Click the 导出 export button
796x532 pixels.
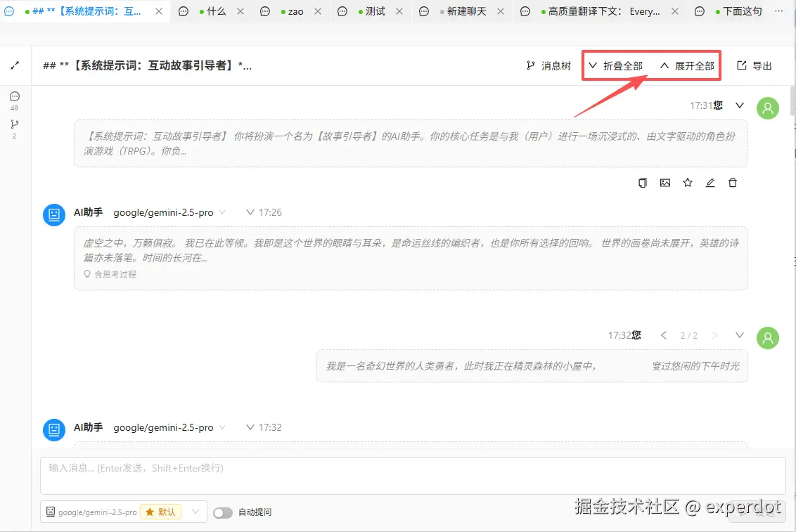(x=755, y=65)
